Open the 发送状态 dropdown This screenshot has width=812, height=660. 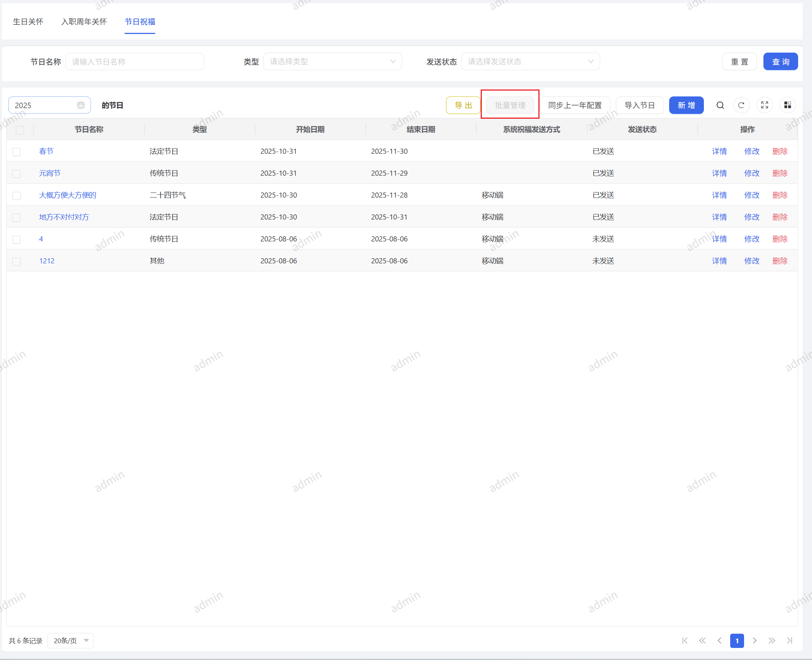[x=530, y=62]
